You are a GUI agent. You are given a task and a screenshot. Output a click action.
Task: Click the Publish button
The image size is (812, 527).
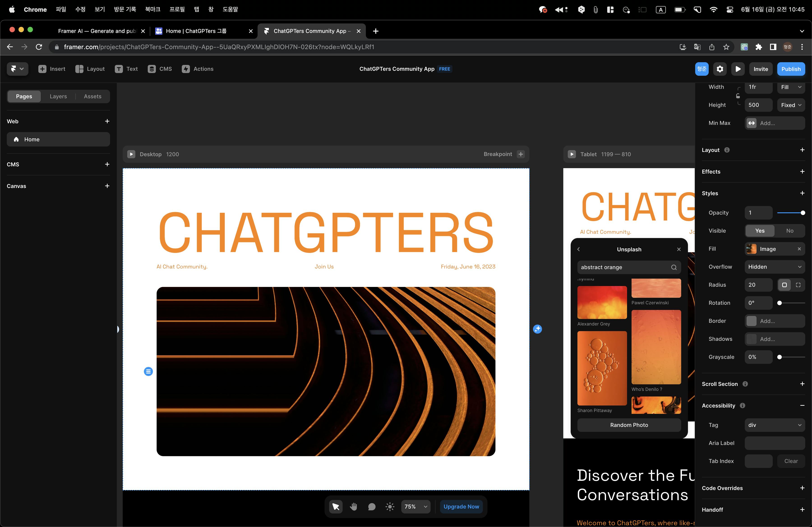(x=791, y=69)
